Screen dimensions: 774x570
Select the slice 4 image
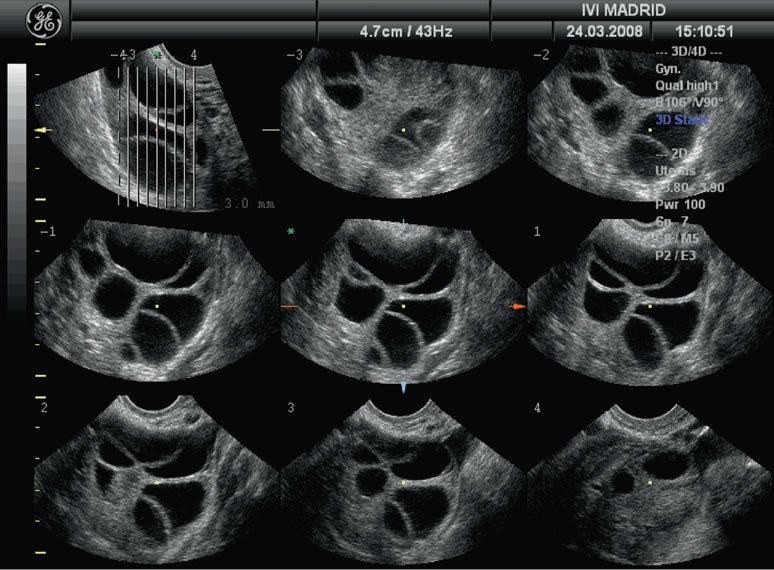pos(651,484)
